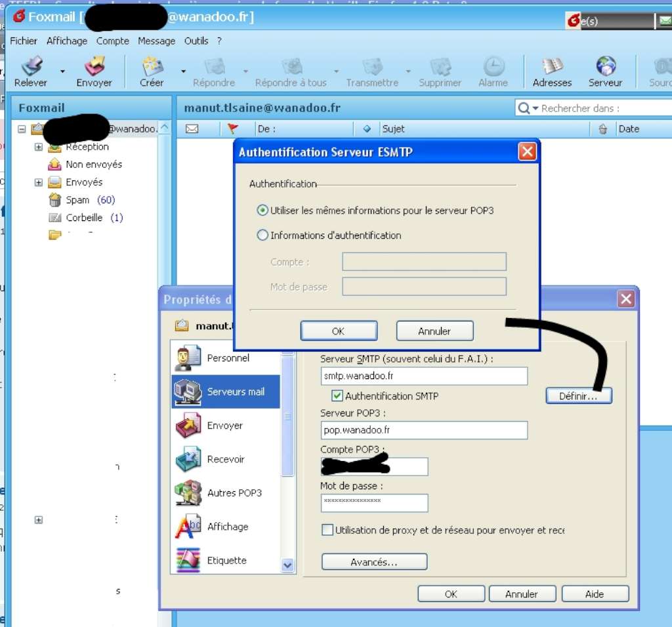This screenshot has width=672, height=627.
Task: Select the Serveurs mail category
Action: (x=226, y=392)
